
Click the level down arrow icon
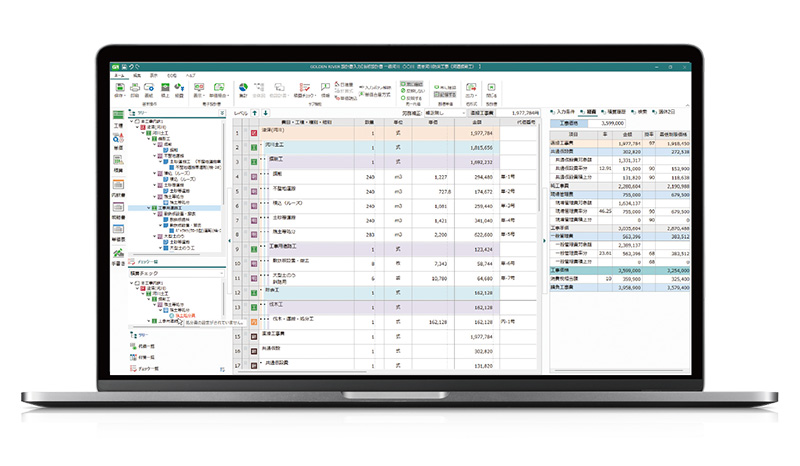click(265, 113)
